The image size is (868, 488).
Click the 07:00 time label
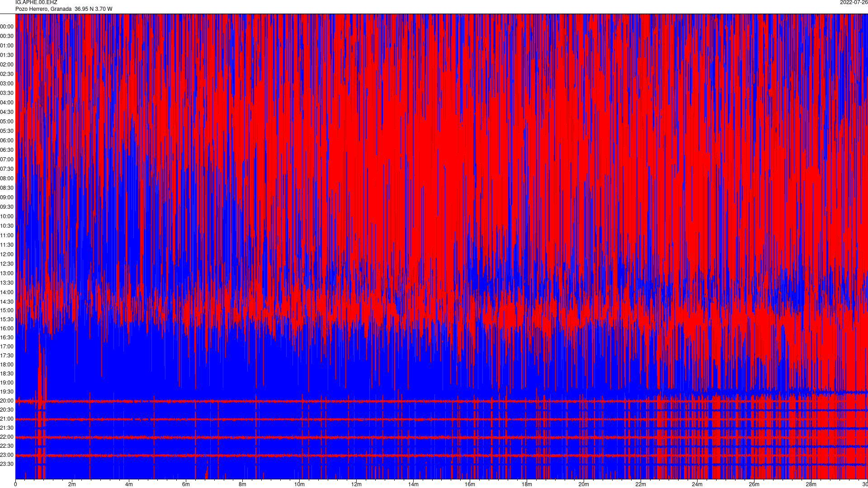pos(7,160)
